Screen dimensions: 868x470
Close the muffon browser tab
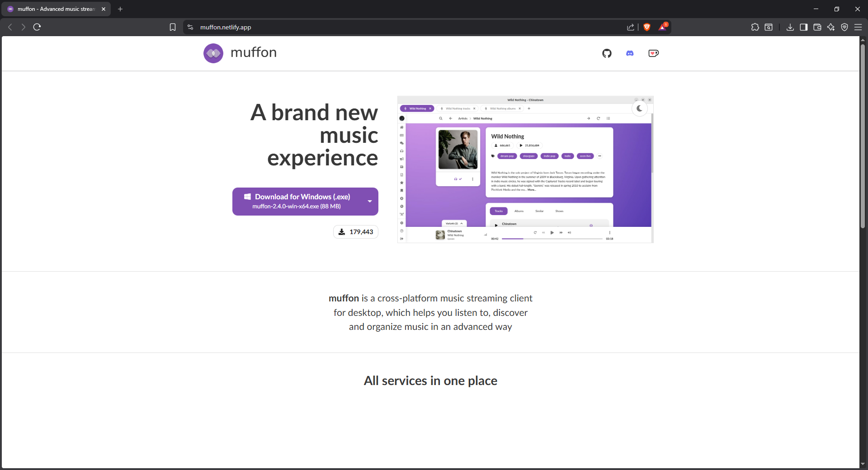104,9
